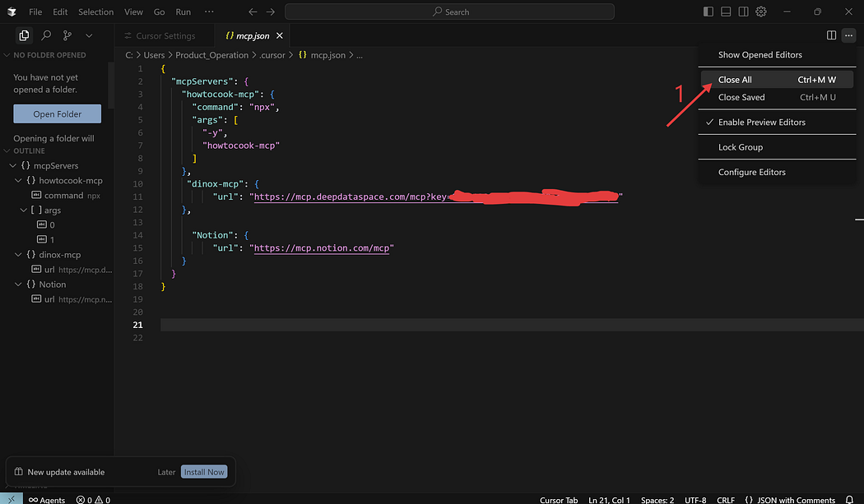Image resolution: width=864 pixels, height=504 pixels.
Task: Expand additional views chevron in sidebar header
Action: (89, 36)
